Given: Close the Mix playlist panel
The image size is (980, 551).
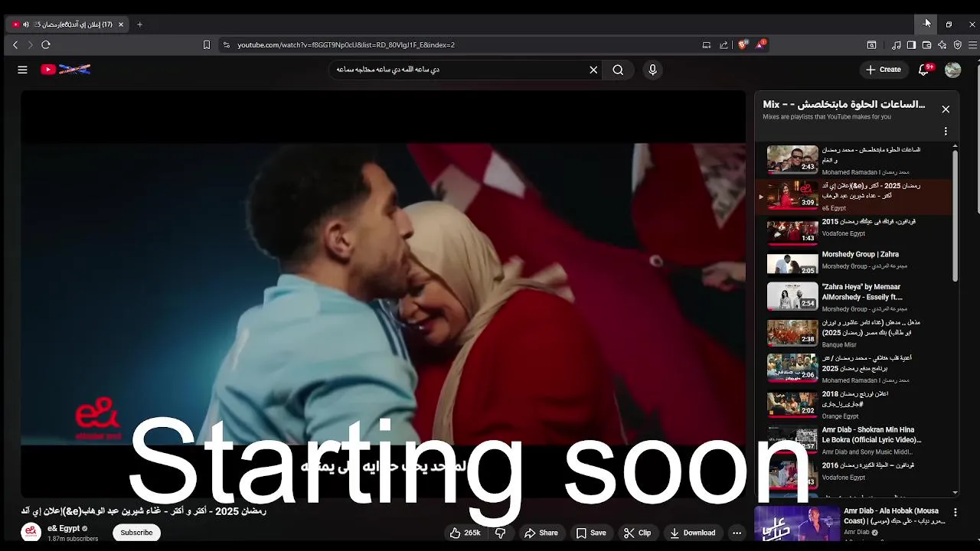Looking at the screenshot, I should tap(946, 109).
